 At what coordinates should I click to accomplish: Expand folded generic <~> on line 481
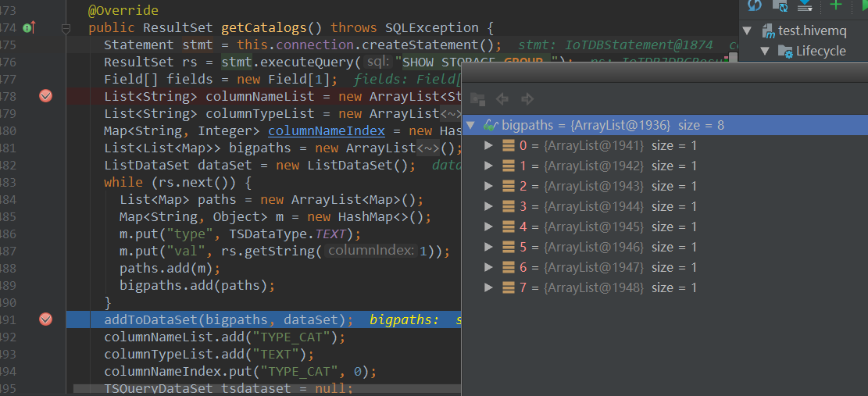[427, 148]
